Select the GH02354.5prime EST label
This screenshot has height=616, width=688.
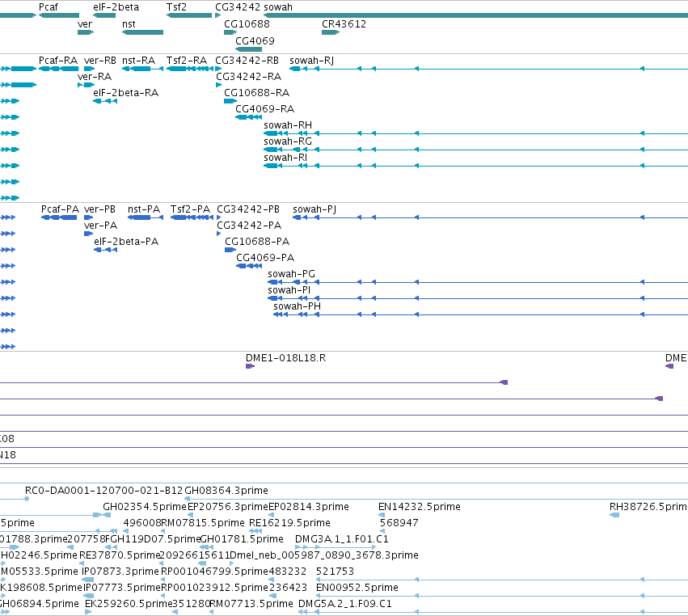coord(145,507)
